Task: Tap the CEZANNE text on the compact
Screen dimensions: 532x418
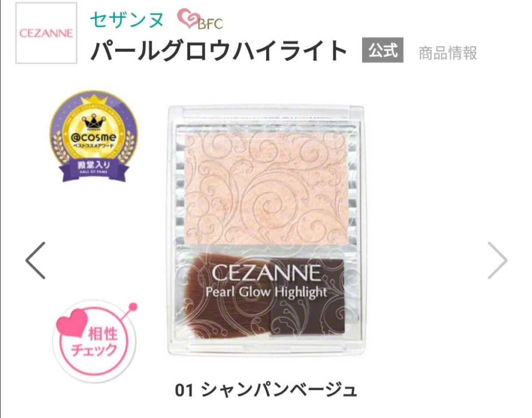Action: click(265, 273)
